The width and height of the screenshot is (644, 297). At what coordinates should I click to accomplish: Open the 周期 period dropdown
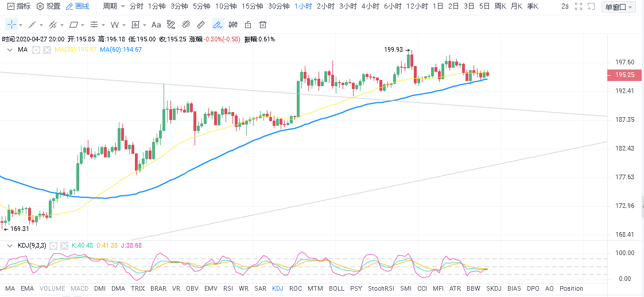pyautogui.click(x=114, y=6)
